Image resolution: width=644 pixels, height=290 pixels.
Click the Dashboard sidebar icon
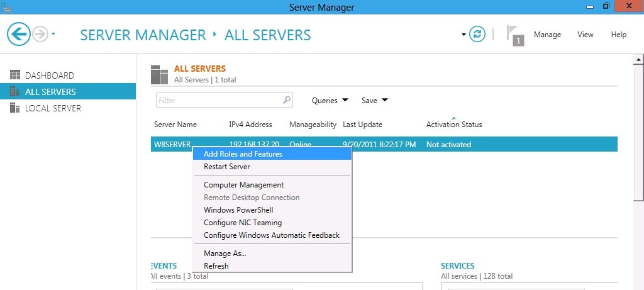(x=15, y=75)
